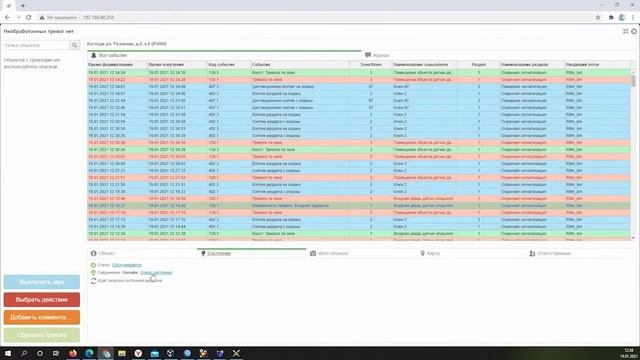Click the browser back arrow

7,18
